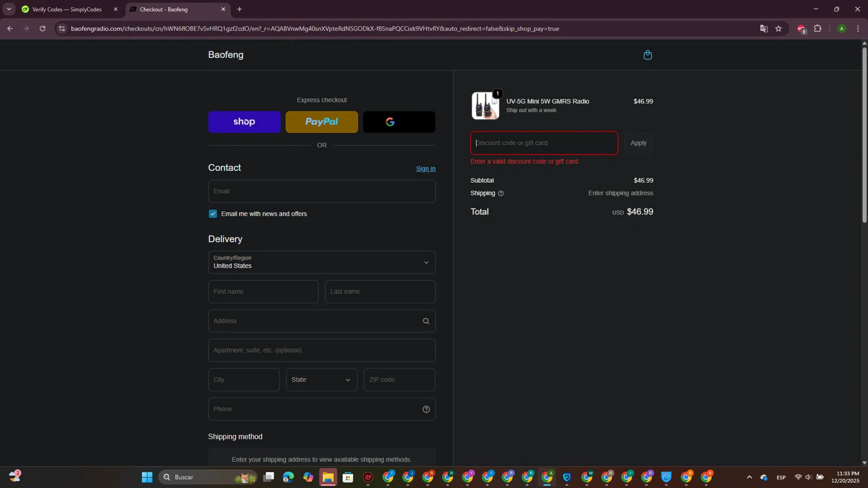Close the Checkout - Baofeng tab
868x488 pixels.
pos(223,9)
